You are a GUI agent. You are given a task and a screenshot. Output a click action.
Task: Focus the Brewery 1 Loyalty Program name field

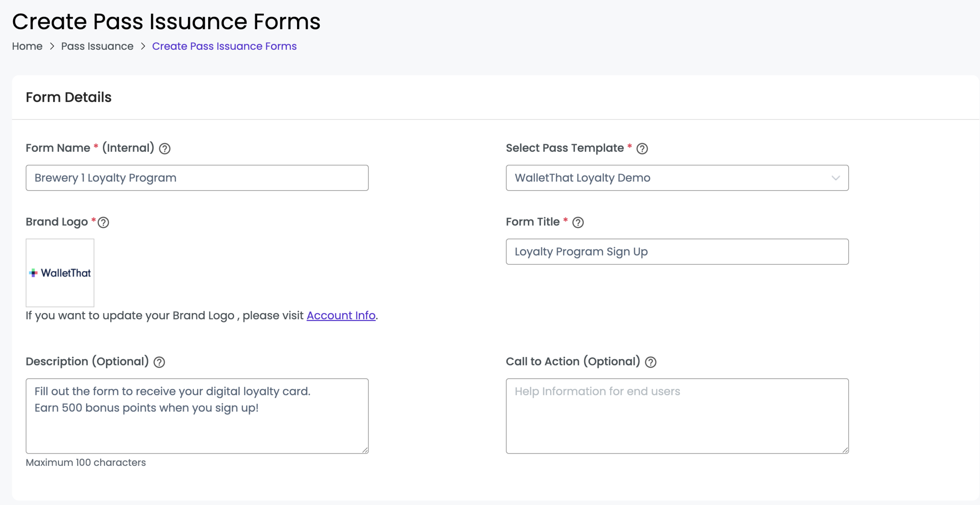pos(197,177)
